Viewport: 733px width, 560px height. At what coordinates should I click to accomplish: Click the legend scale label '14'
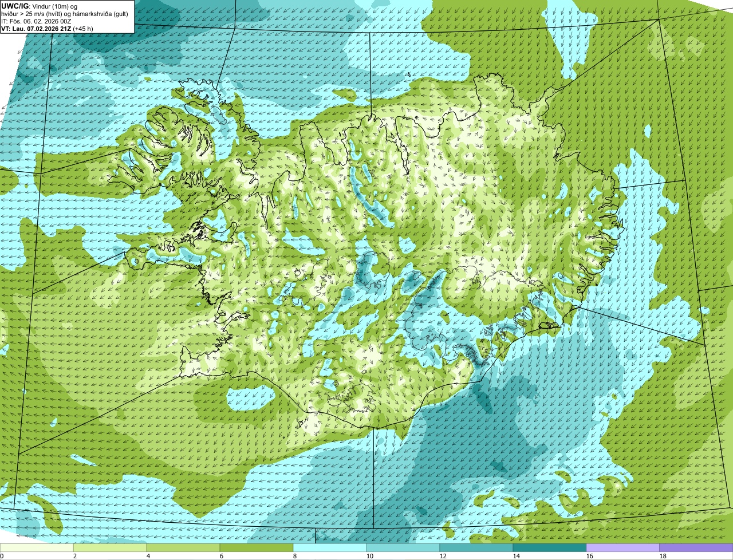(x=517, y=556)
